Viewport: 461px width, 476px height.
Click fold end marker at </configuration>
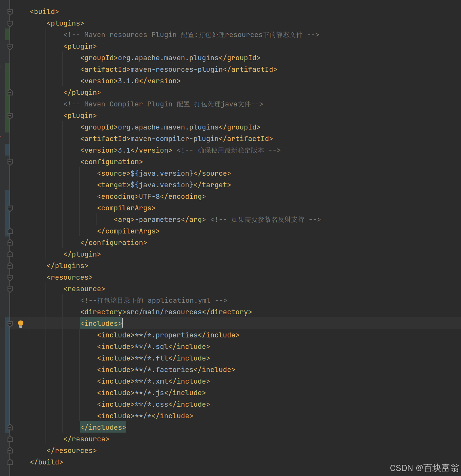click(x=10, y=243)
